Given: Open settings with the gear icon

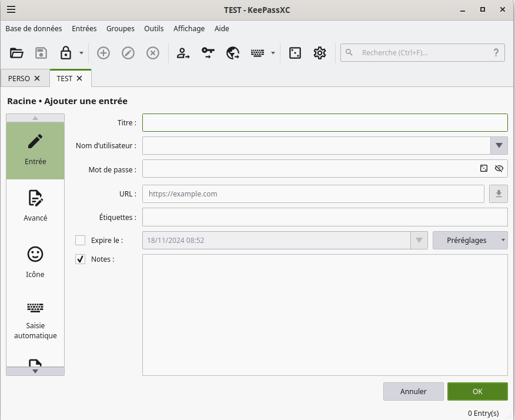Looking at the screenshot, I should click(x=320, y=53).
